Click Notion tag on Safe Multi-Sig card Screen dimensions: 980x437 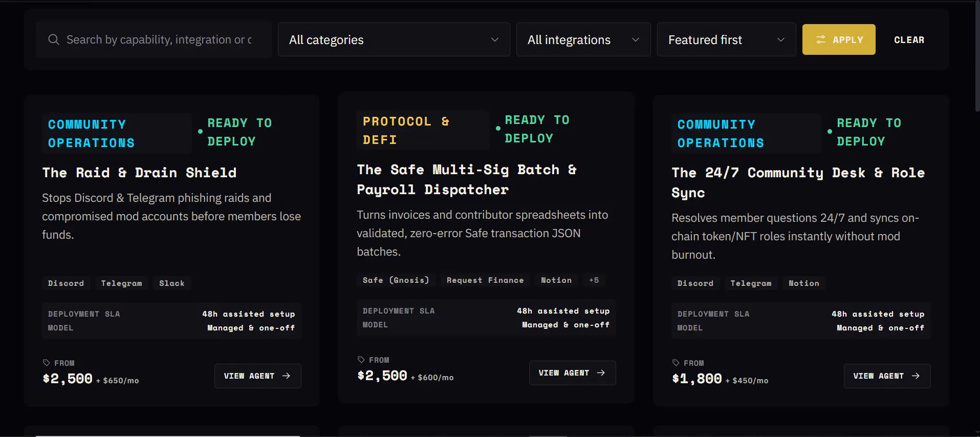pyautogui.click(x=556, y=280)
